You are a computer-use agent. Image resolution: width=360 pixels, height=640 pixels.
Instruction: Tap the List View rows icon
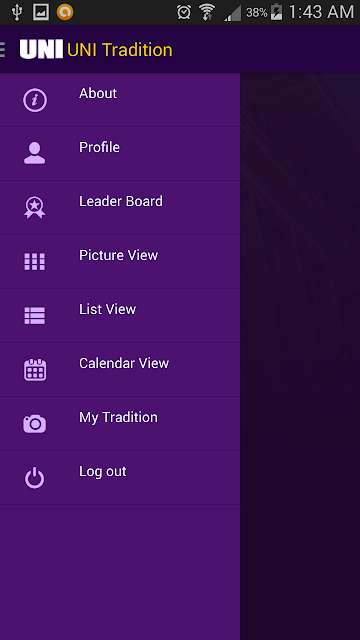coord(35,316)
